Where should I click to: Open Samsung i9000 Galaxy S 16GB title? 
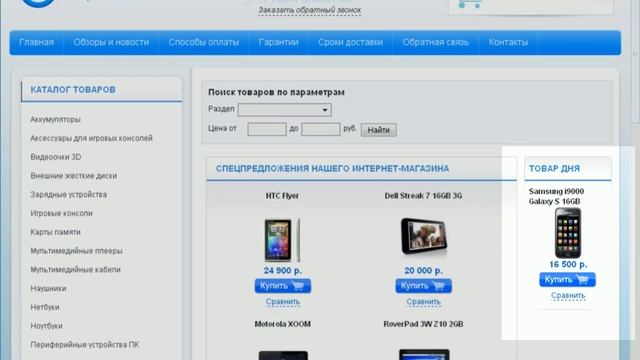click(556, 196)
